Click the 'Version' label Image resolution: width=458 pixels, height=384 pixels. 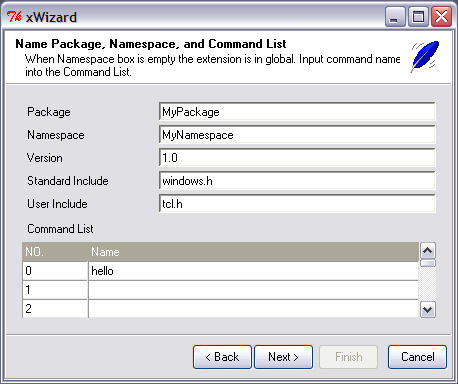[x=45, y=158]
